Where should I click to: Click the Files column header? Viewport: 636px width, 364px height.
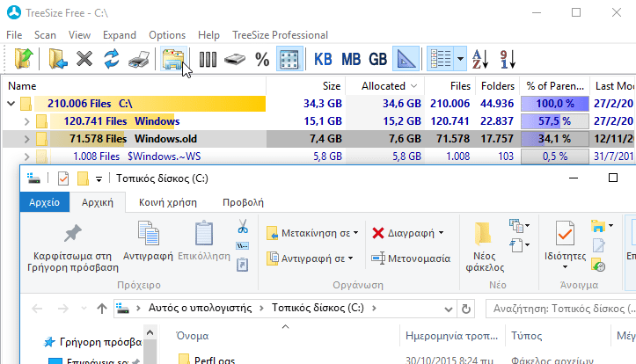450,86
